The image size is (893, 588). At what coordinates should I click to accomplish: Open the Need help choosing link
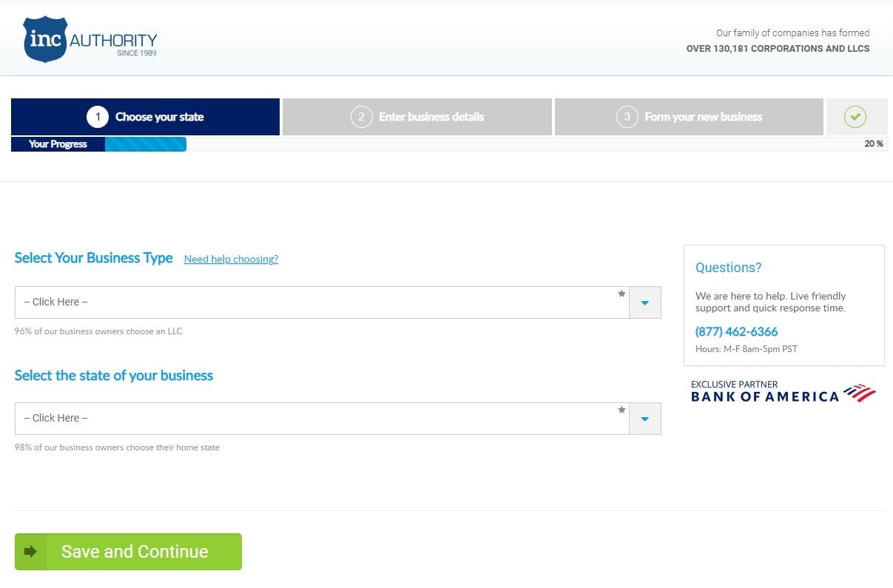pos(231,259)
